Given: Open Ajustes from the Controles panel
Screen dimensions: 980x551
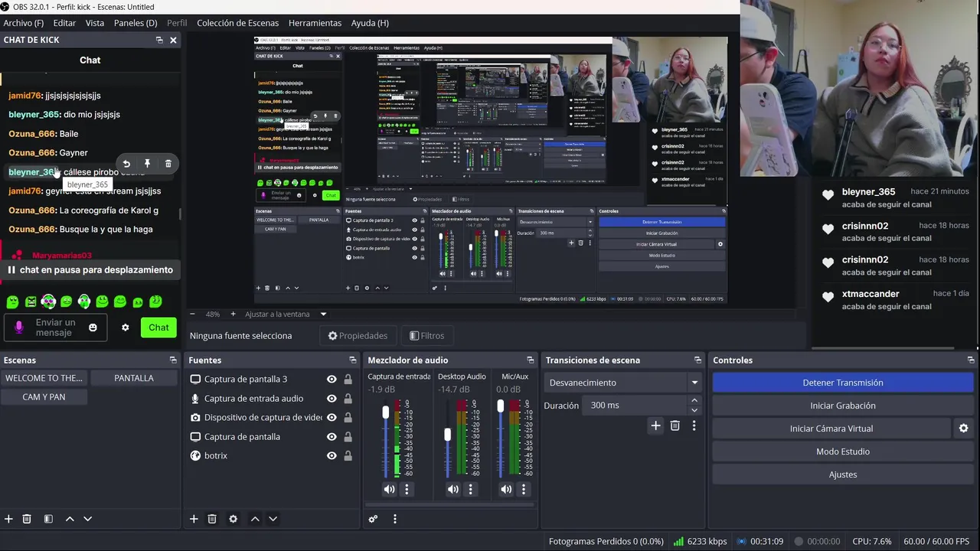Looking at the screenshot, I should 843,474.
